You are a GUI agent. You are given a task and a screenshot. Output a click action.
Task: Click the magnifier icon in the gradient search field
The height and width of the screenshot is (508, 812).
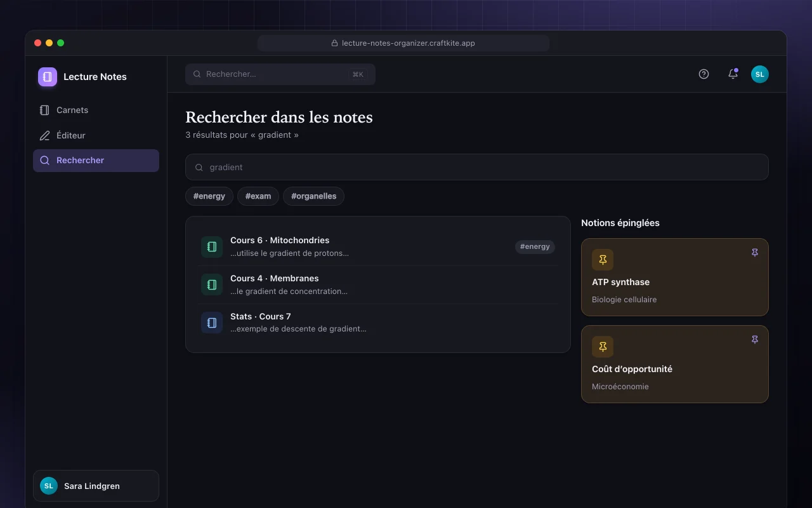(199, 168)
